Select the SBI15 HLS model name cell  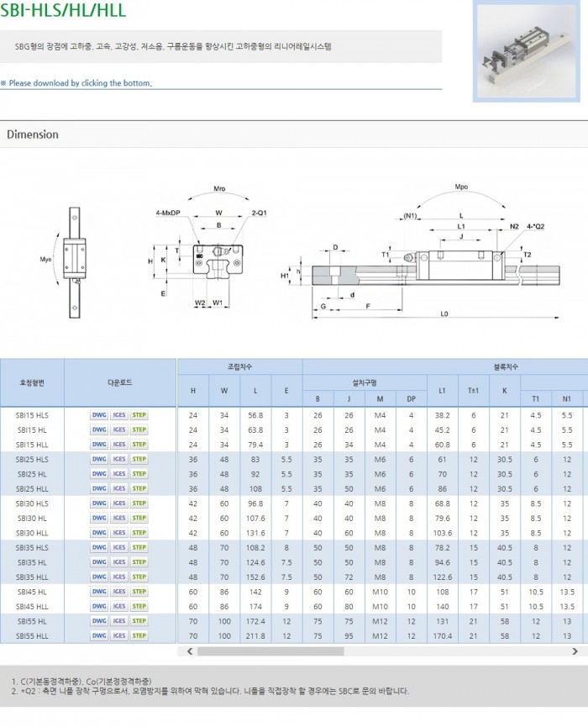(32, 415)
